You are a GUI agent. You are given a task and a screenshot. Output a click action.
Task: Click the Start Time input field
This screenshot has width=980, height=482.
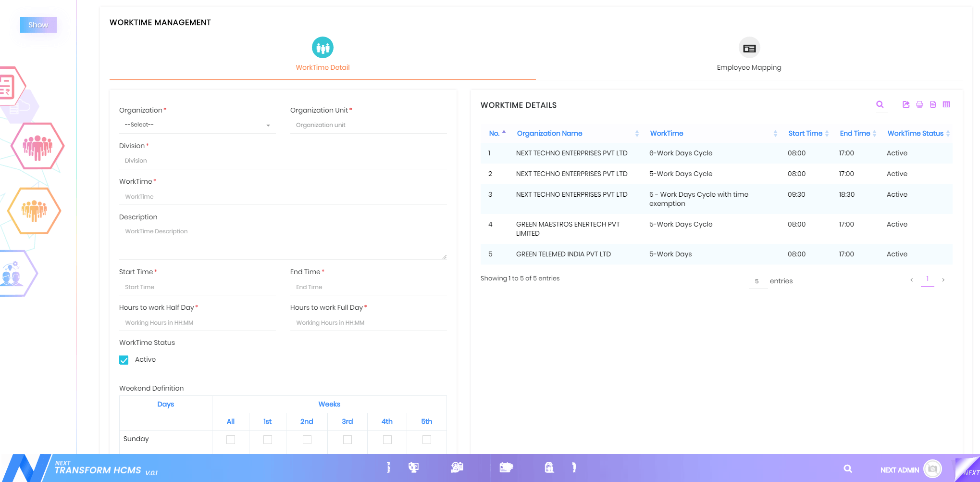click(x=197, y=287)
